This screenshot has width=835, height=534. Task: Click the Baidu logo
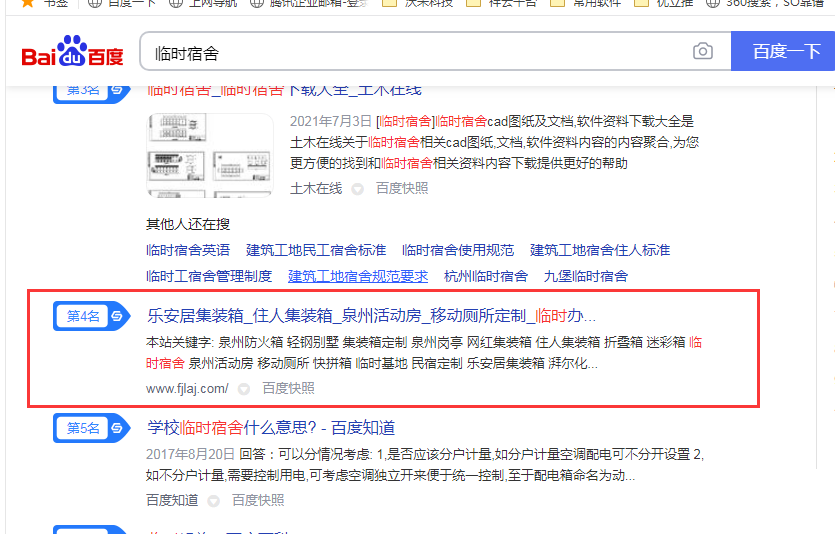(72, 52)
